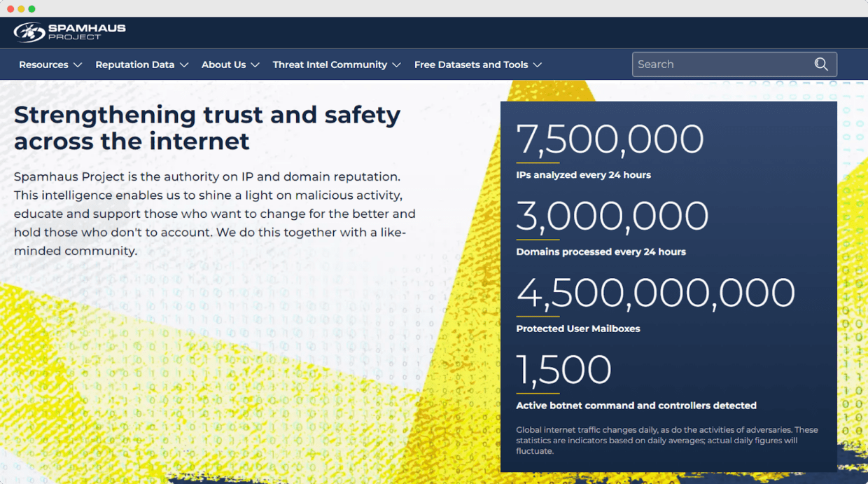Click the green maximize window button
Viewport: 868px width, 484px height.
(31, 9)
